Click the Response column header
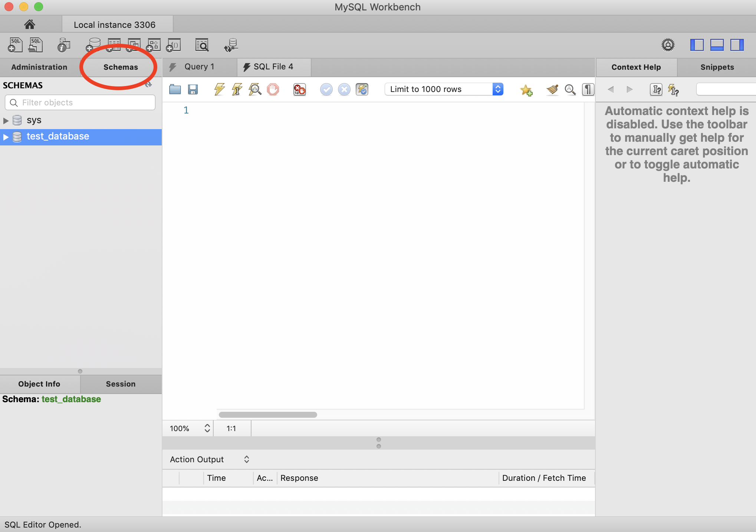Screen dimensions: 756x532 point(388,478)
